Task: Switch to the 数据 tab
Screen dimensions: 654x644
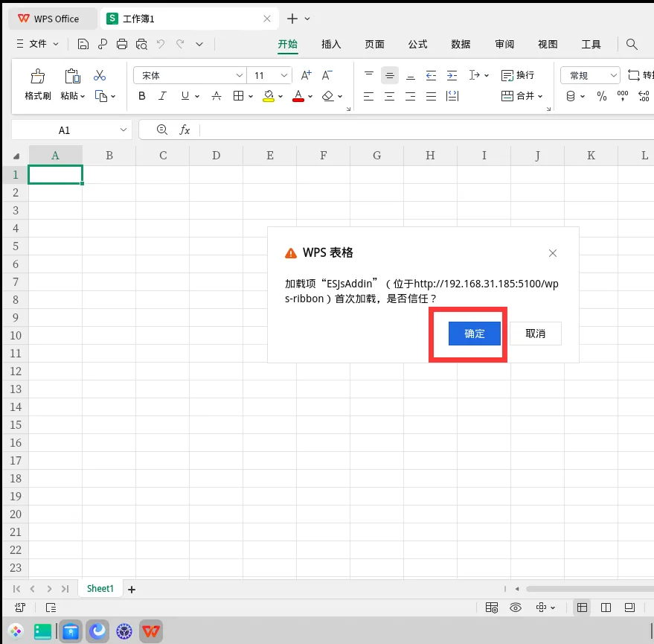Action: point(461,44)
